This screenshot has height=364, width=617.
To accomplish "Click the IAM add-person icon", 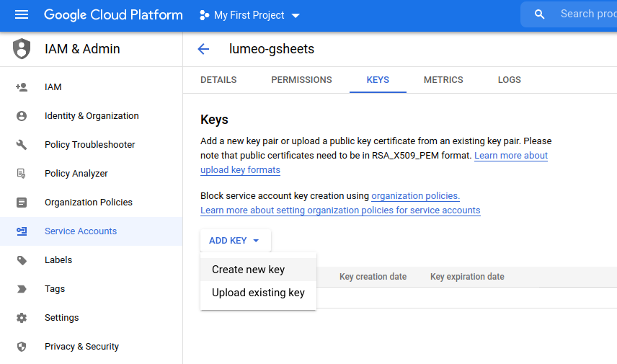I will coord(22,87).
